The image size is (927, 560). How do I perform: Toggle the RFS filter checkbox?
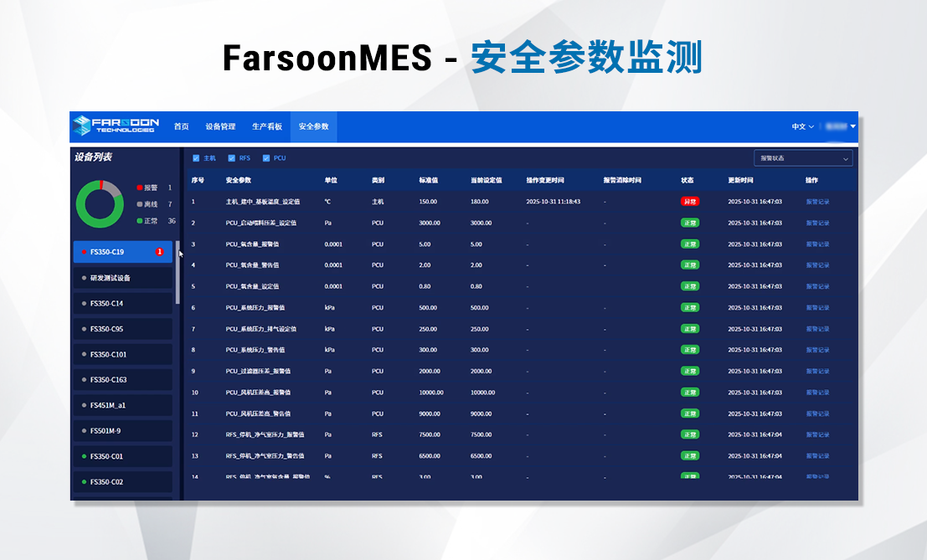(231, 157)
